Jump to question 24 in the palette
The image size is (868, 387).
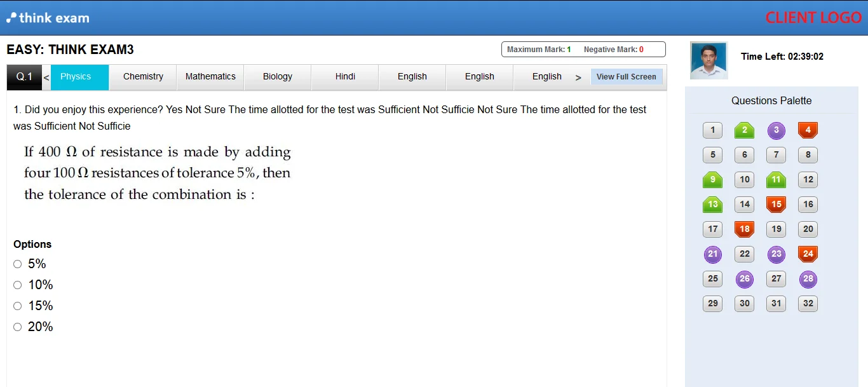pyautogui.click(x=808, y=254)
